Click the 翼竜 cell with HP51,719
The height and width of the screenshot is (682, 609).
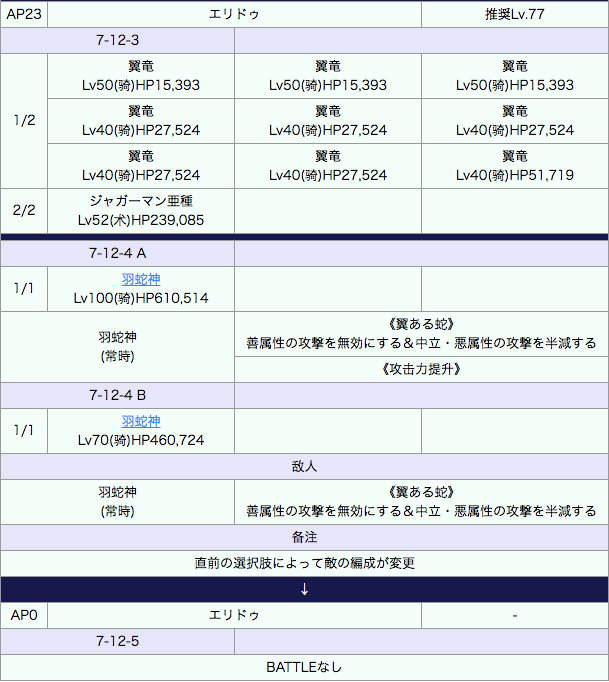(514, 166)
